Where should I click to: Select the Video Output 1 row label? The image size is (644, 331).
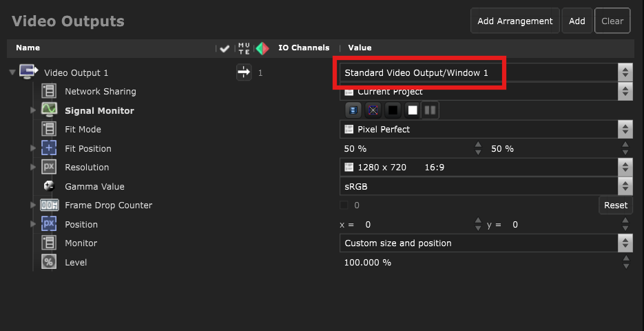pos(76,73)
